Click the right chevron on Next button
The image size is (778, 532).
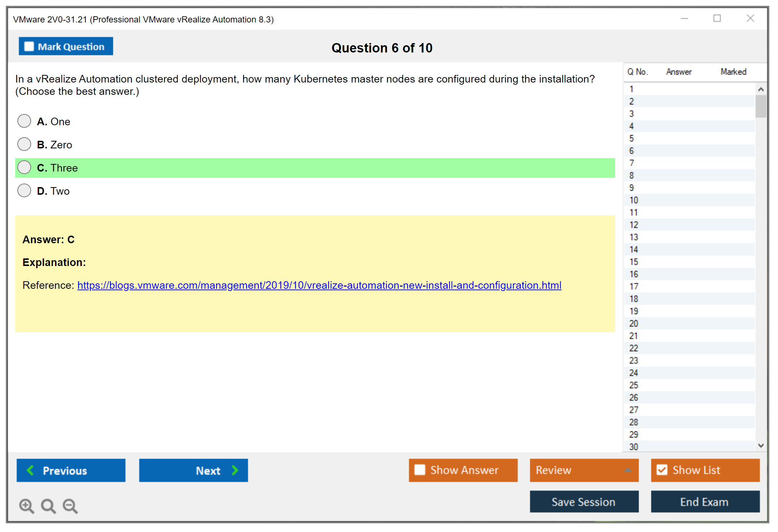(235, 470)
